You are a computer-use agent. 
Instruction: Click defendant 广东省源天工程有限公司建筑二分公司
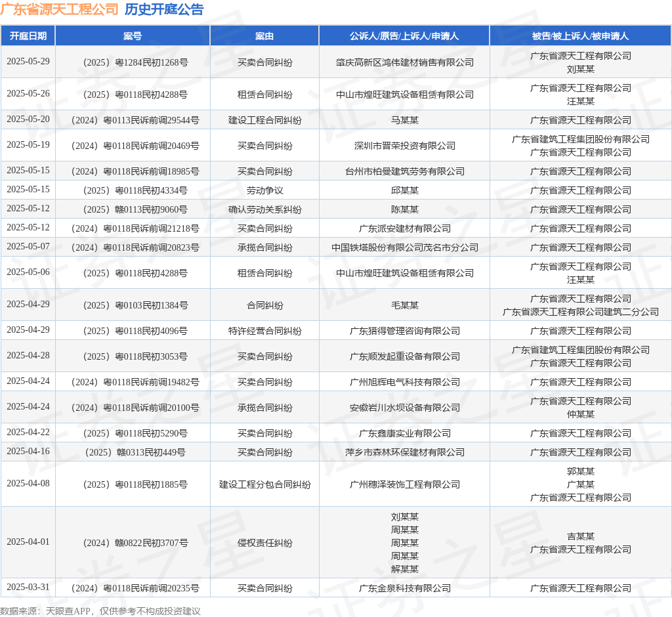(x=581, y=312)
